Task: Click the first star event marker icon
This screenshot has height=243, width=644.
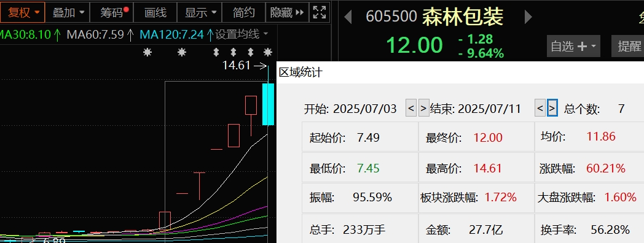Action: 147,52
